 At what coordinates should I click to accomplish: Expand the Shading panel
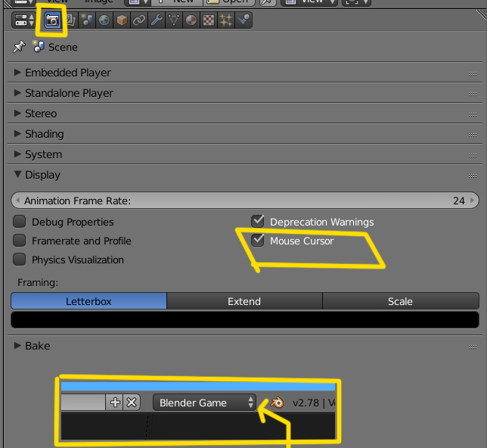[x=17, y=134]
